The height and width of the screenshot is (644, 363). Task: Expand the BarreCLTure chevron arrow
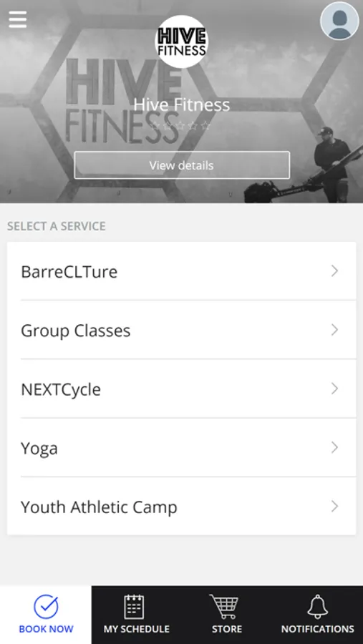point(334,271)
